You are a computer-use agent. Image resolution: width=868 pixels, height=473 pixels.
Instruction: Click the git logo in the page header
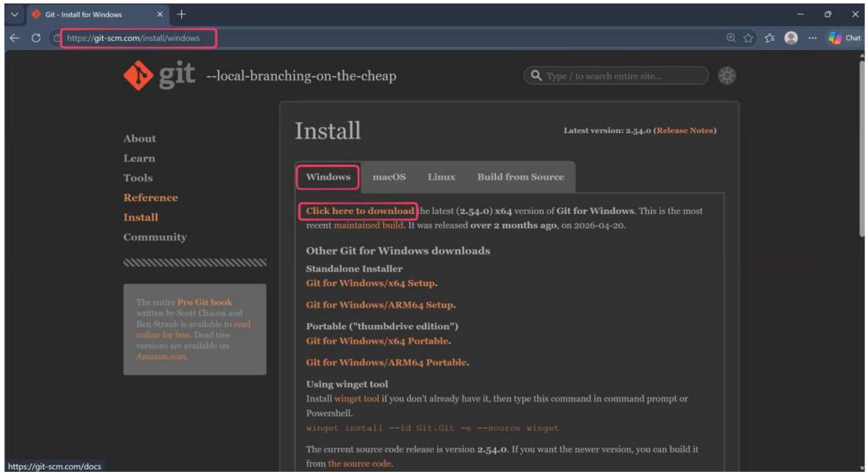159,75
